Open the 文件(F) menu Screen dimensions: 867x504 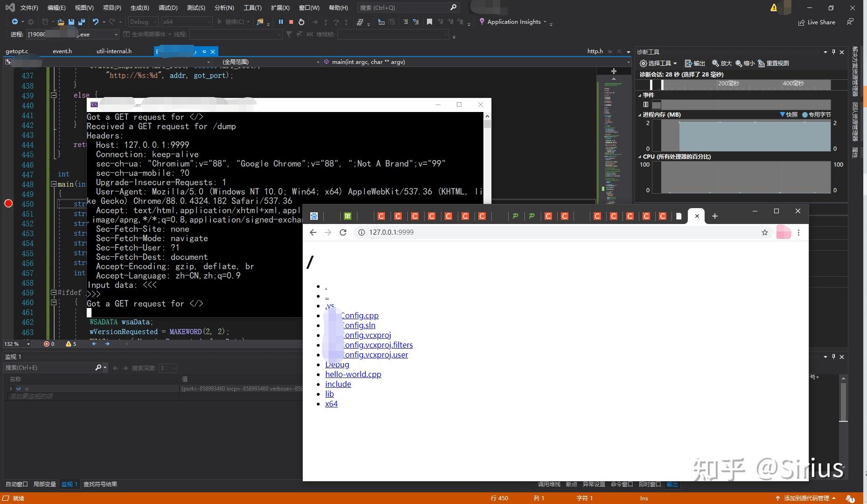[29, 8]
